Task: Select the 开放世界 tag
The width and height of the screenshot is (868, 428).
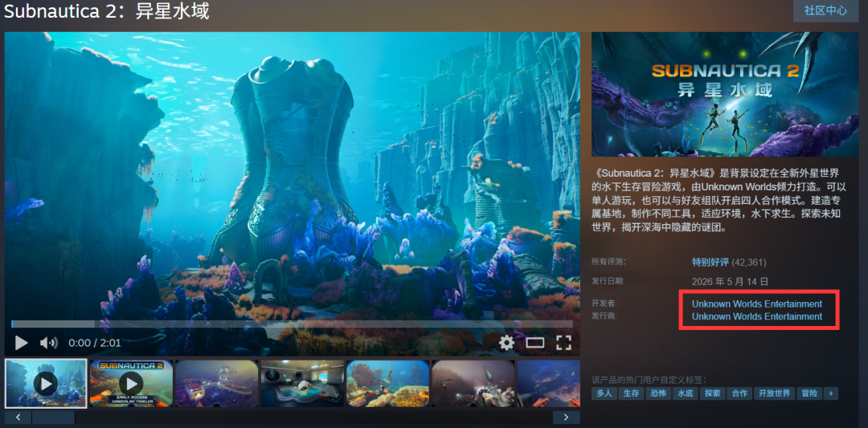Action: click(775, 393)
